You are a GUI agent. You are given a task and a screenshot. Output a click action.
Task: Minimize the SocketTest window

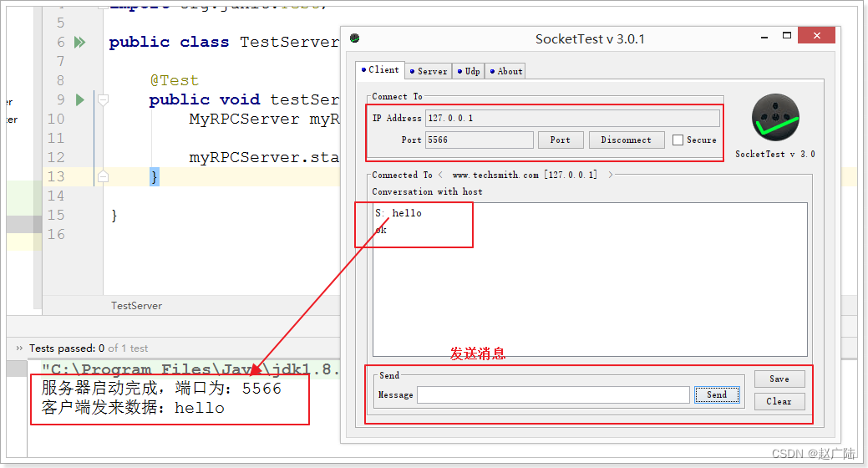coord(764,37)
